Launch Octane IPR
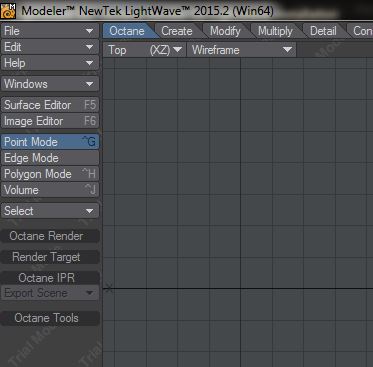Image resolution: width=373 pixels, height=367 pixels. click(x=50, y=278)
